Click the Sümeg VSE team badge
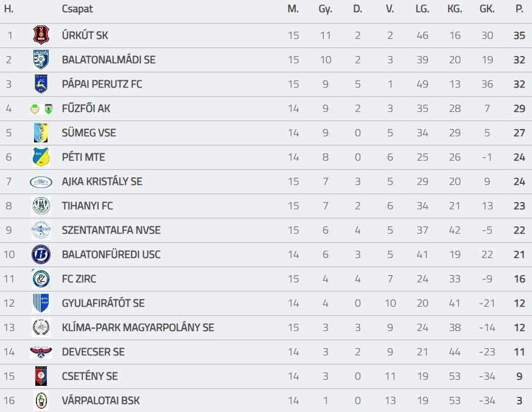This screenshot has height=412, width=532. click(x=41, y=133)
